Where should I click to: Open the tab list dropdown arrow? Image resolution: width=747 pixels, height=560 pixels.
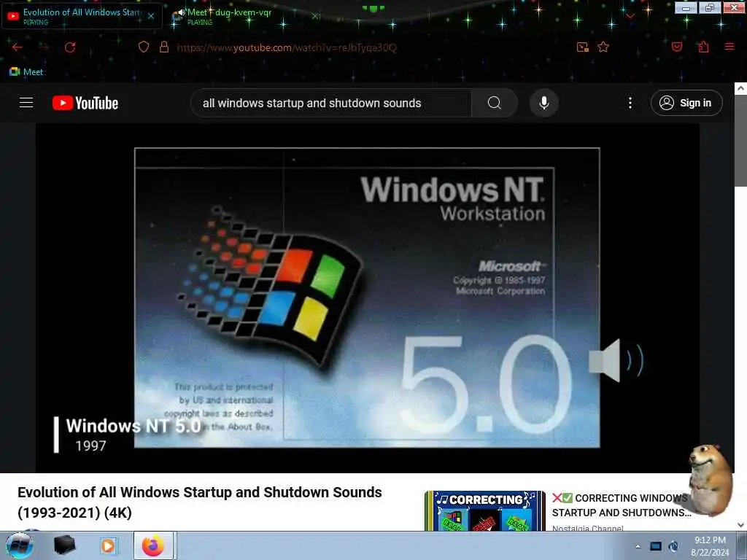pyautogui.click(x=630, y=16)
